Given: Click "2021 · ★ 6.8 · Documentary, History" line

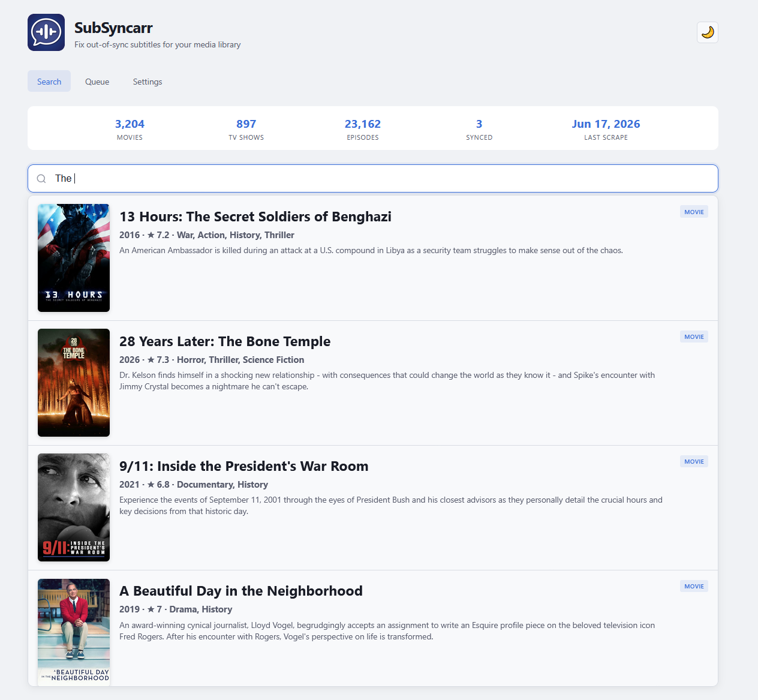Looking at the screenshot, I should [x=194, y=485].
